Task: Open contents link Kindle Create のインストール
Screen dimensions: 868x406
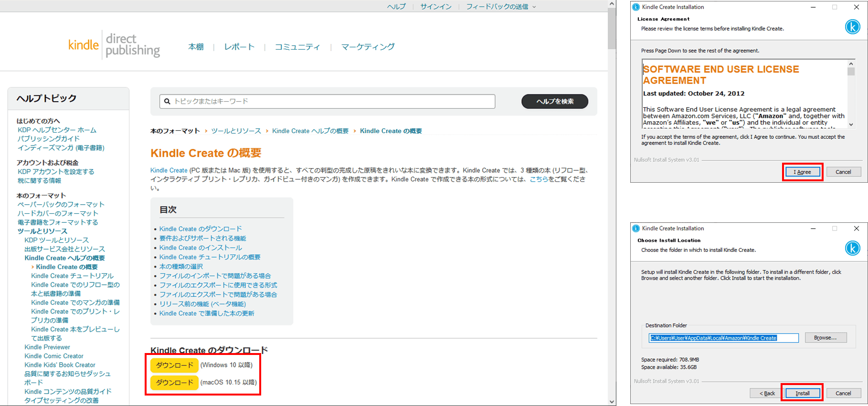Action: pyautogui.click(x=201, y=248)
